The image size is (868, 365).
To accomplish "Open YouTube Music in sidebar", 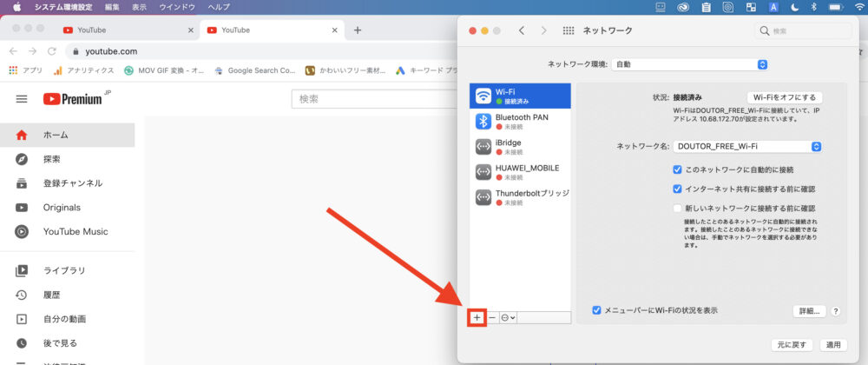I will tap(68, 231).
